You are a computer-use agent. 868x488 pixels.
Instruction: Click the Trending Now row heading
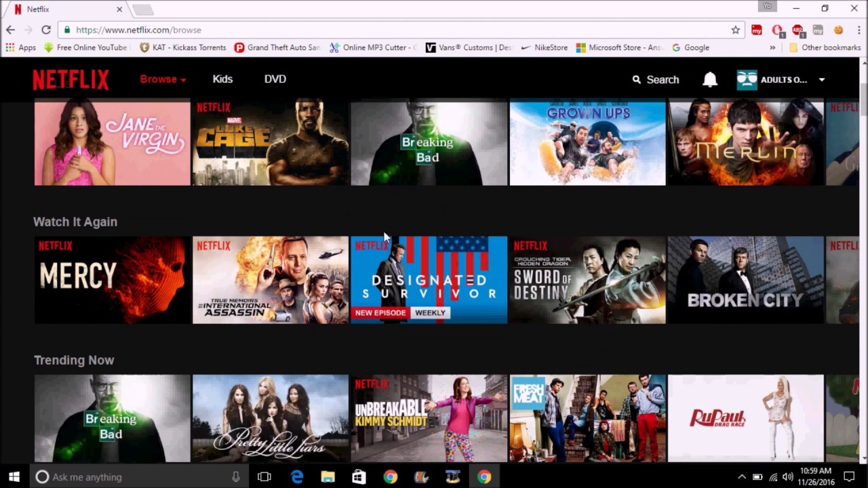point(74,360)
